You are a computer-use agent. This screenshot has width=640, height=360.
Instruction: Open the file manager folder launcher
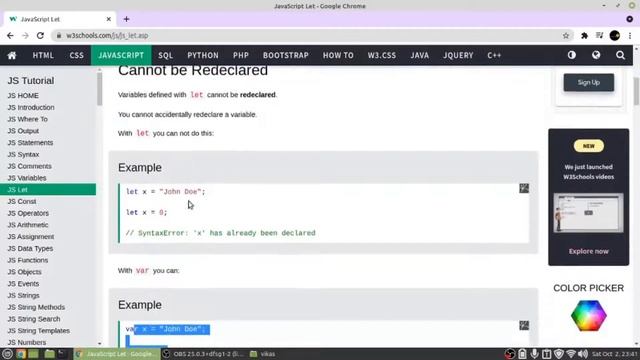[49, 354]
